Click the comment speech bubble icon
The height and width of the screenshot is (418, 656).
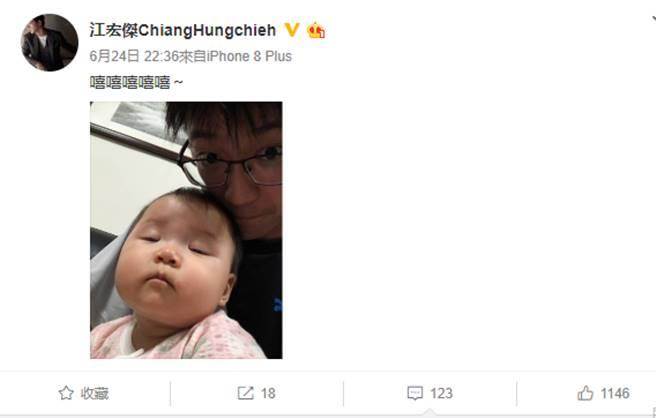415,393
